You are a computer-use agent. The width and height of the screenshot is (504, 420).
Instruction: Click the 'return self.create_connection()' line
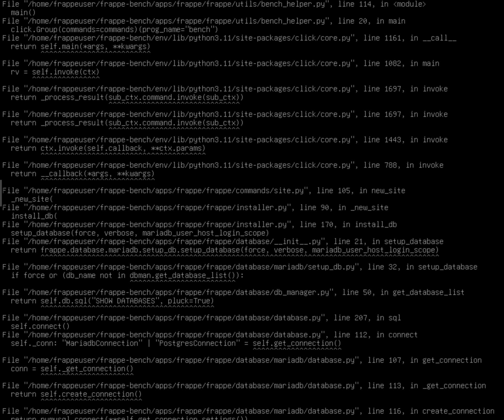76,394
